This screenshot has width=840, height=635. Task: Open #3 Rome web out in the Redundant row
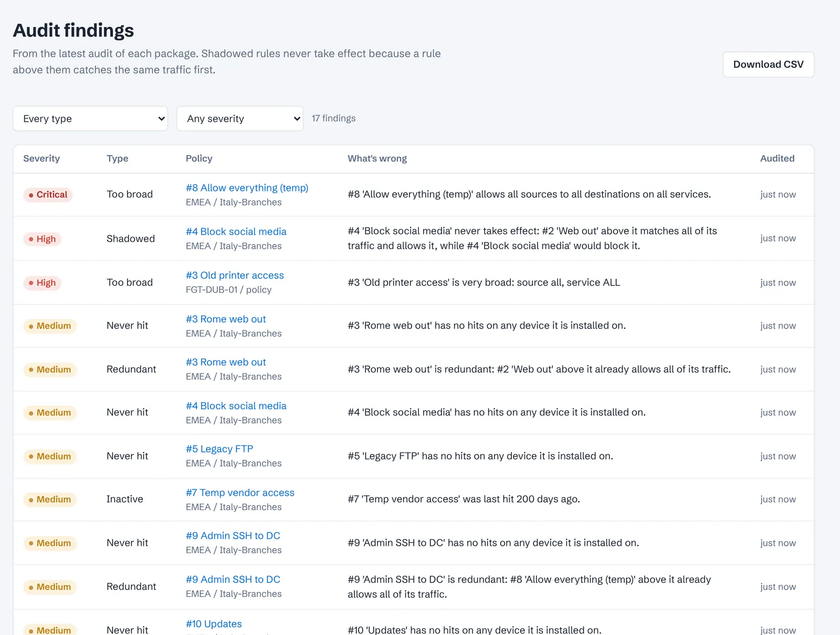click(226, 362)
